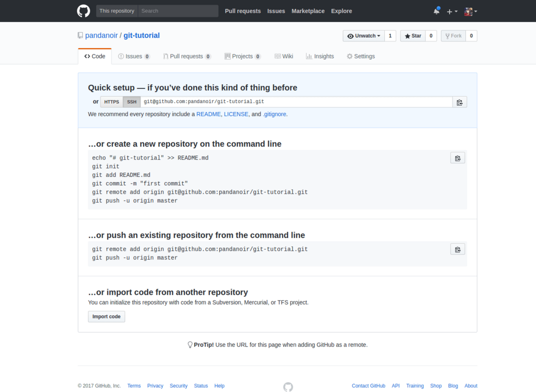Open the Help footer link

[219, 386]
